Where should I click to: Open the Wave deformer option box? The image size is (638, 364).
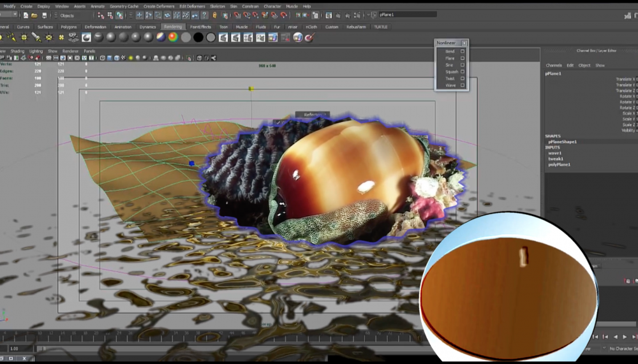463,85
